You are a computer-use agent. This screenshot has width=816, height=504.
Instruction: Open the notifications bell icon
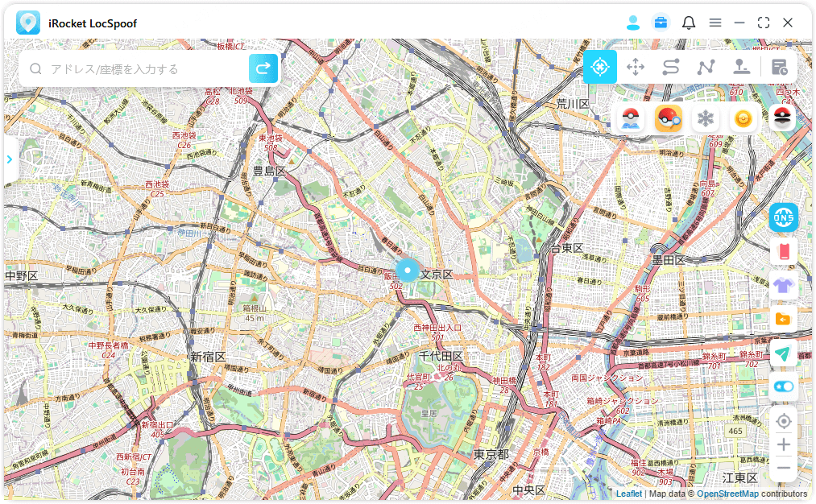click(689, 23)
